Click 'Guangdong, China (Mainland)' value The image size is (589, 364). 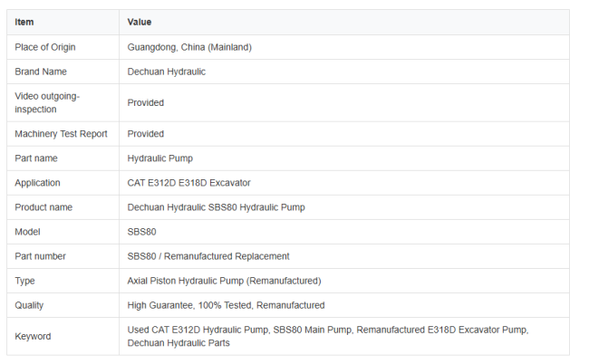[189, 47]
